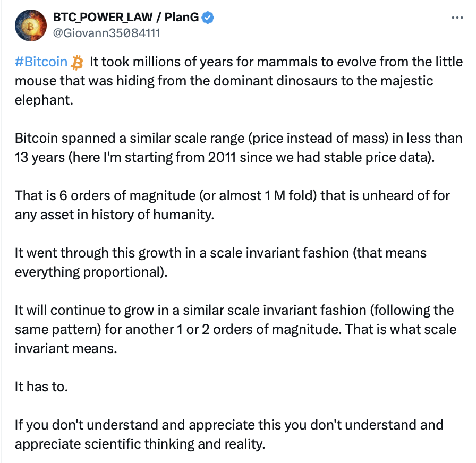
Task: Click the word 'humanity.' in the tweet
Action: point(183,215)
